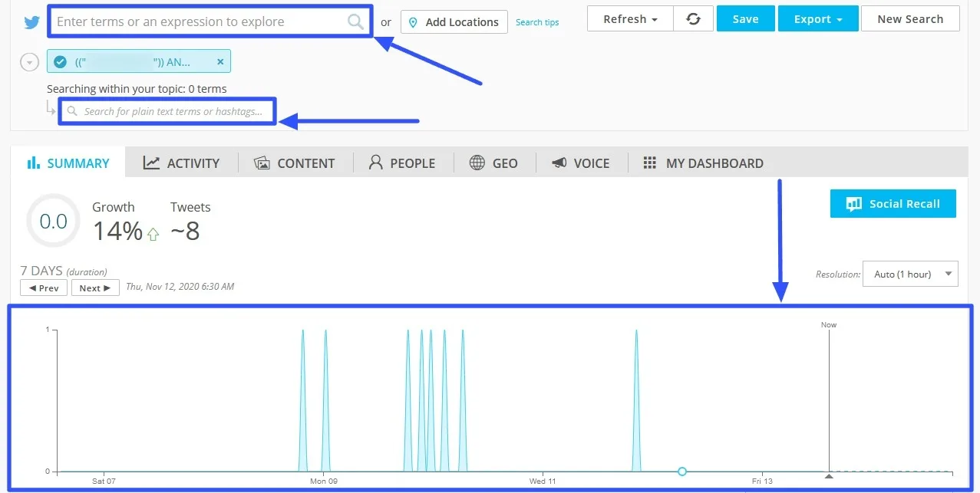
Task: Switch to the Activity tab
Action: click(182, 163)
